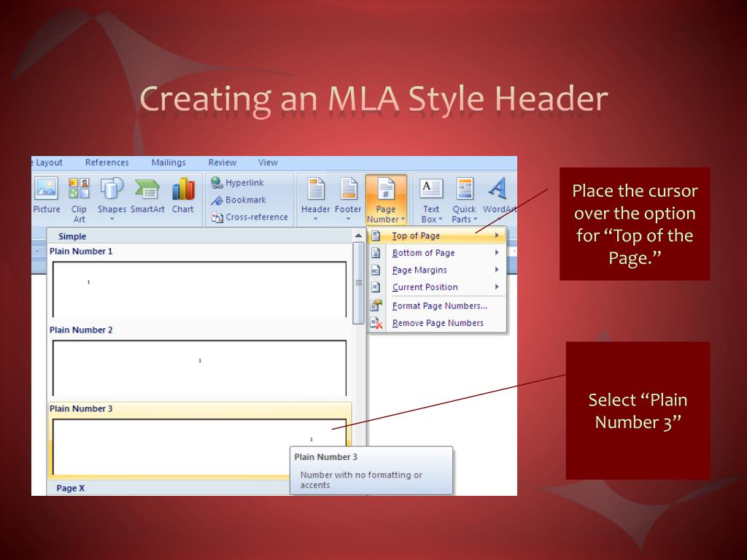Image resolution: width=747 pixels, height=560 pixels.
Task: Click the Top of Page icon
Action: click(x=376, y=236)
